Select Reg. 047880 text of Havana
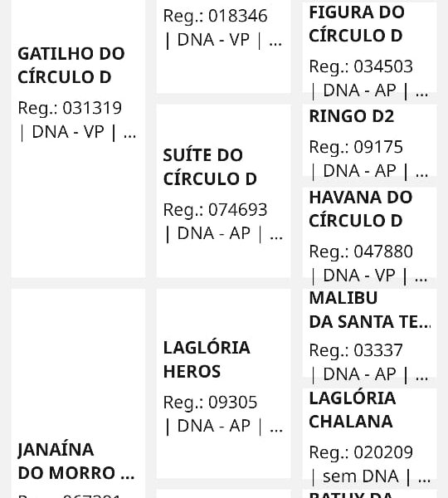This screenshot has width=448, height=498. 361,251
